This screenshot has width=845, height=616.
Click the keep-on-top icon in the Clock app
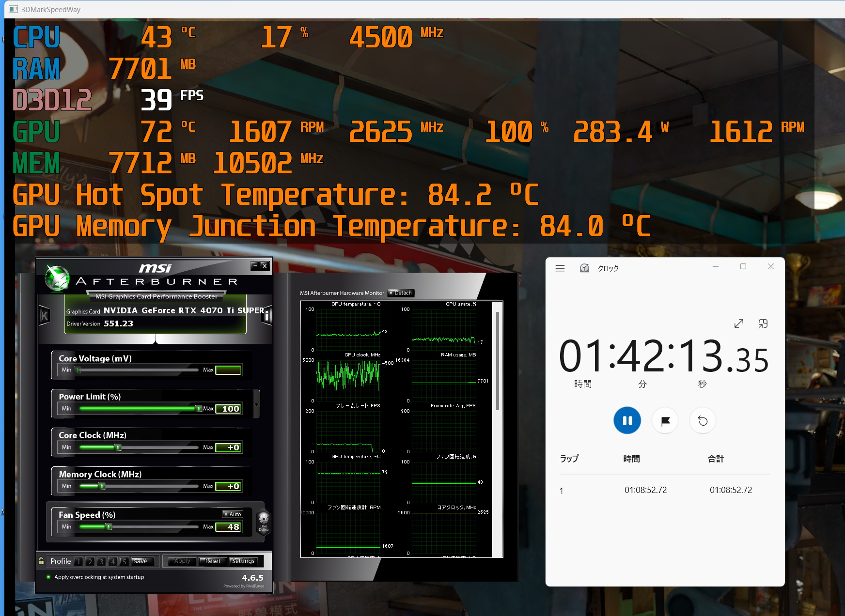(763, 323)
